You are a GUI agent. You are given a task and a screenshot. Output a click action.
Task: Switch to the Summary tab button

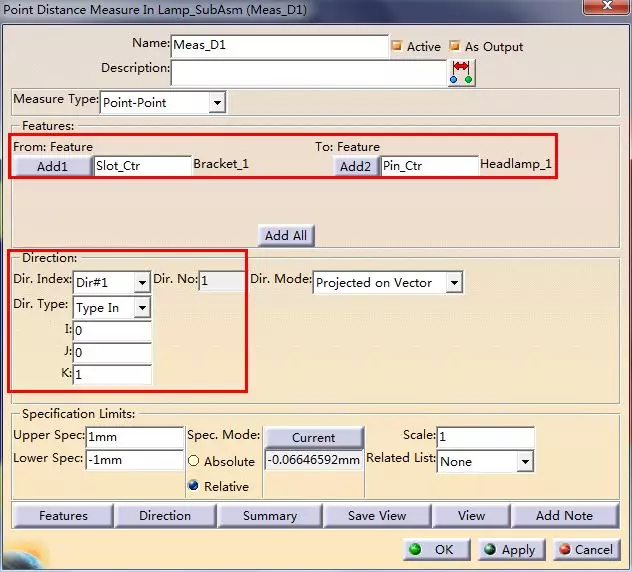pyautogui.click(x=270, y=516)
